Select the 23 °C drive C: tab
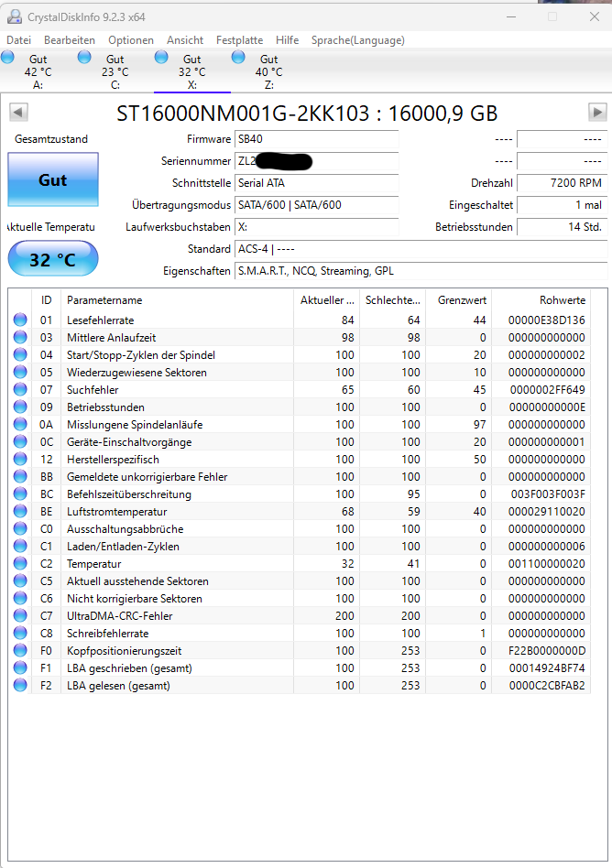 point(115,71)
